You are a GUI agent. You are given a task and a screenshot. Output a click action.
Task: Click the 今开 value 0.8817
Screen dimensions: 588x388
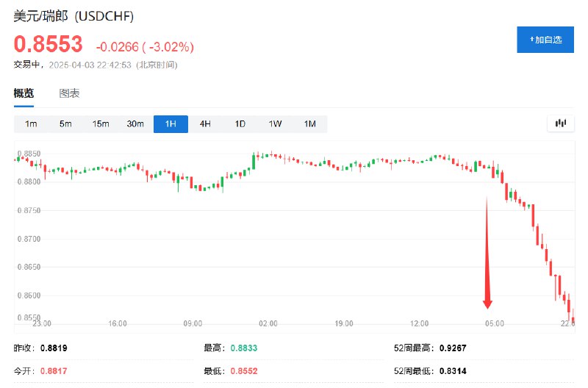(54, 371)
